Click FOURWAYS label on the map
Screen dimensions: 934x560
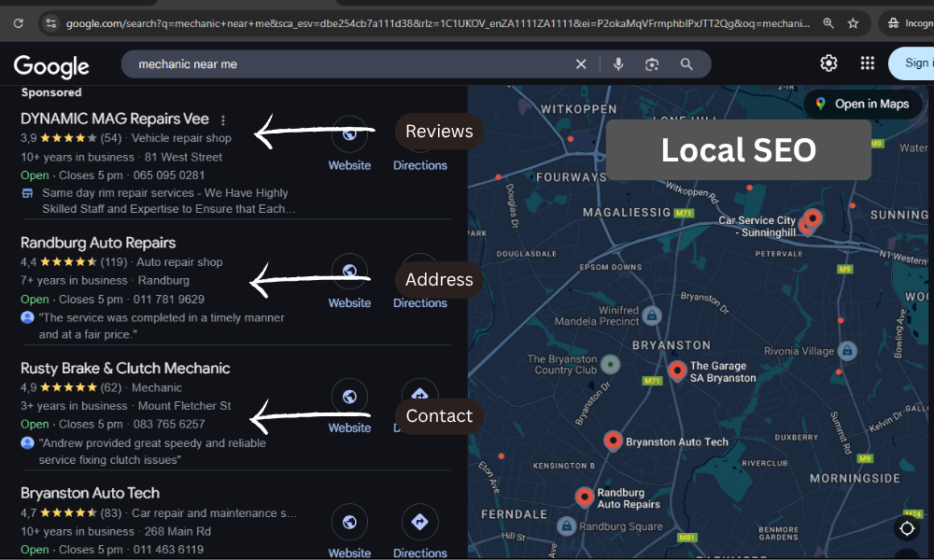(571, 177)
